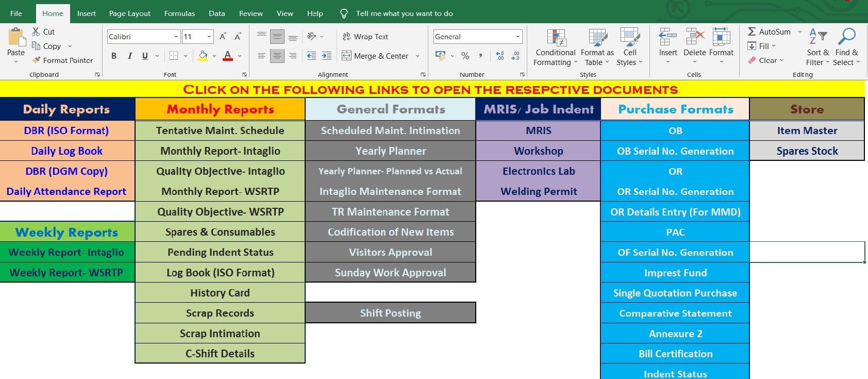Expand the Merge & Center dropdown arrow
868x379 pixels.
(418, 56)
